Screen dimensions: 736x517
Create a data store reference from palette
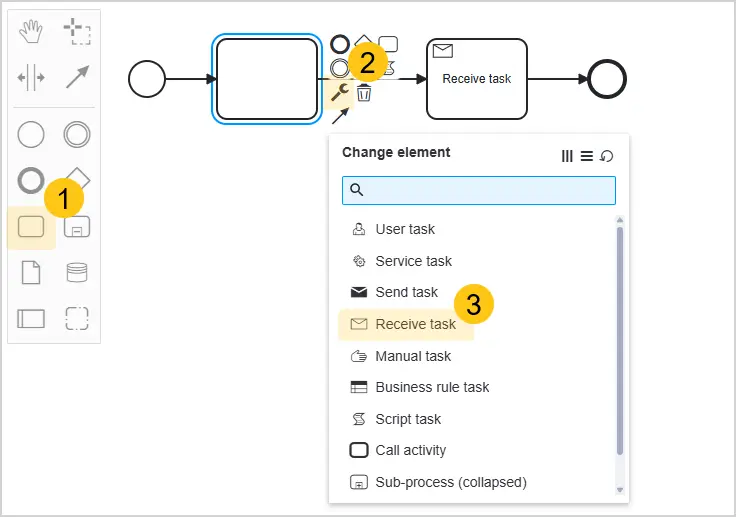[x=77, y=272]
